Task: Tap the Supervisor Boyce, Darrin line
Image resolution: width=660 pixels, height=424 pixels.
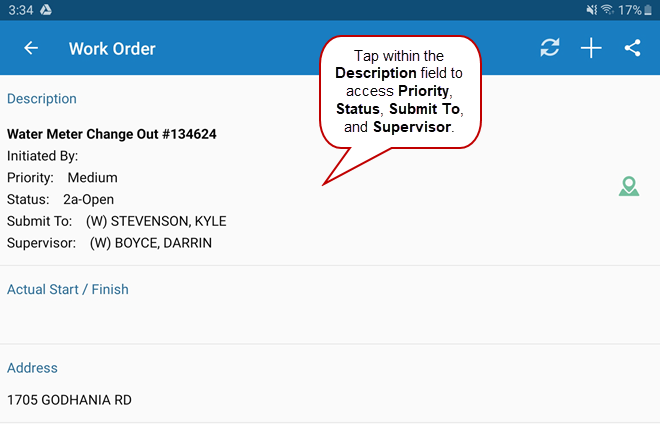Action: click(109, 243)
